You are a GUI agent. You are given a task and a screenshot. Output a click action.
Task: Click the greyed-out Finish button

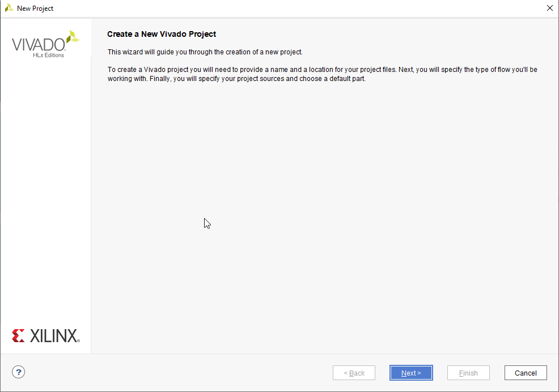[468, 373]
